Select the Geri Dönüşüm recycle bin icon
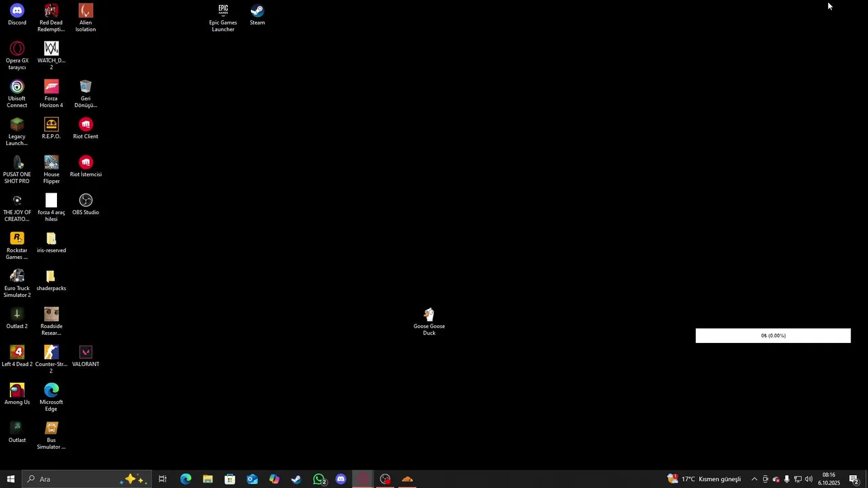Viewport: 868px width, 488px height. [85, 94]
